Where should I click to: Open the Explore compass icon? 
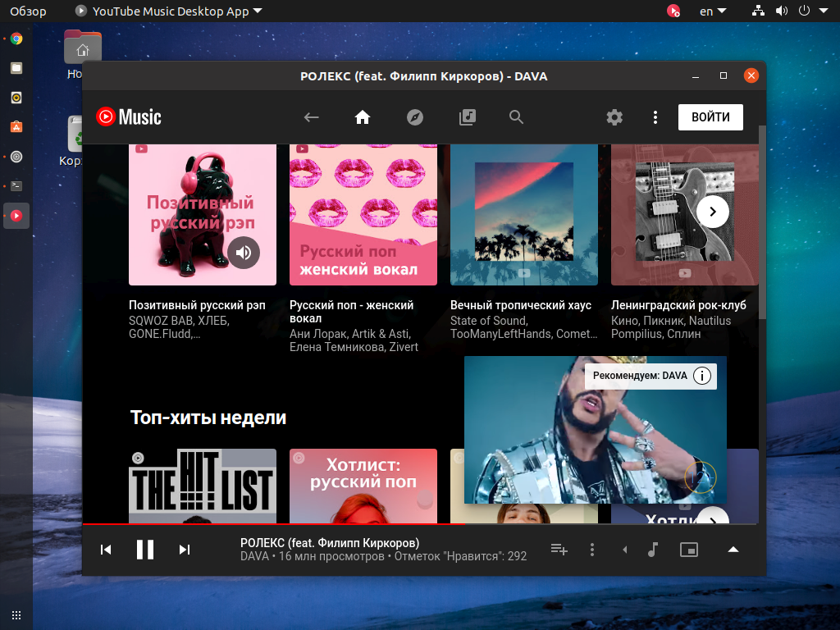pos(415,117)
